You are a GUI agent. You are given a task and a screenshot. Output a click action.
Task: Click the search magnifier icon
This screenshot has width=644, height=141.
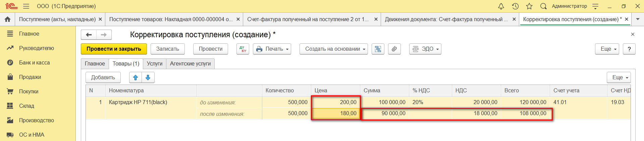(543, 6)
